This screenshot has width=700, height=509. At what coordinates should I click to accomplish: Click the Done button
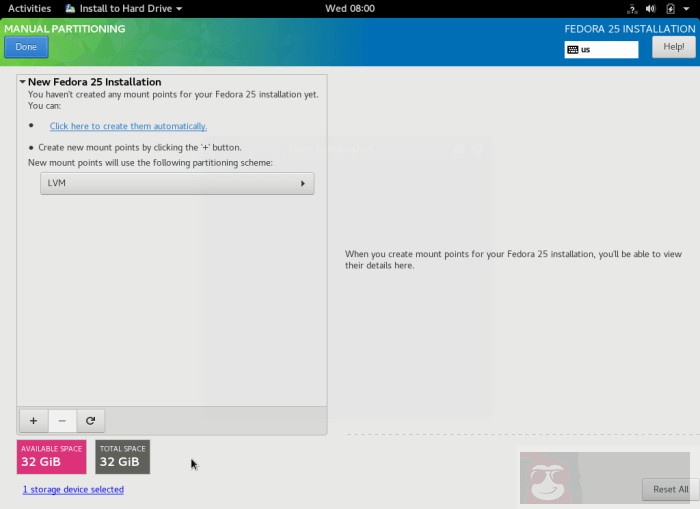tap(26, 47)
